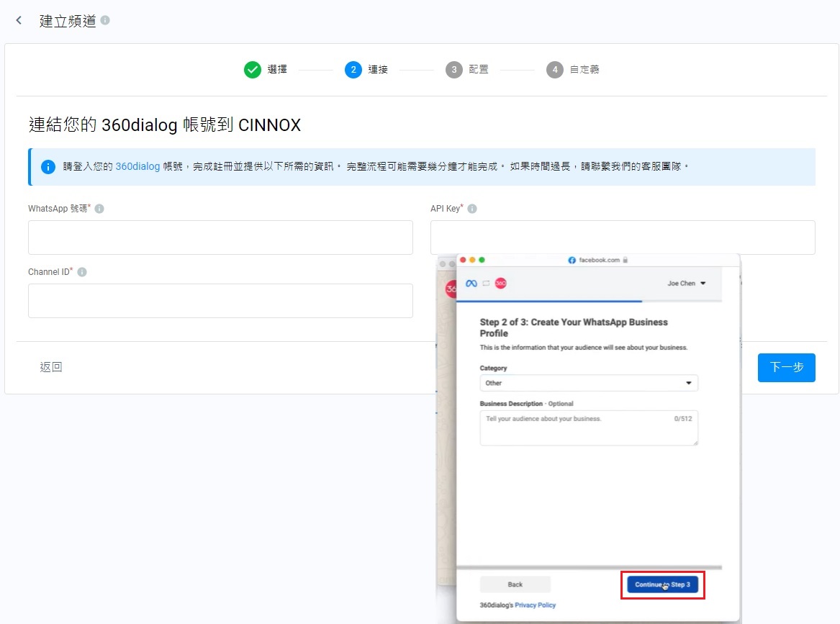
Task: Click the 返回 button
Action: [51, 367]
